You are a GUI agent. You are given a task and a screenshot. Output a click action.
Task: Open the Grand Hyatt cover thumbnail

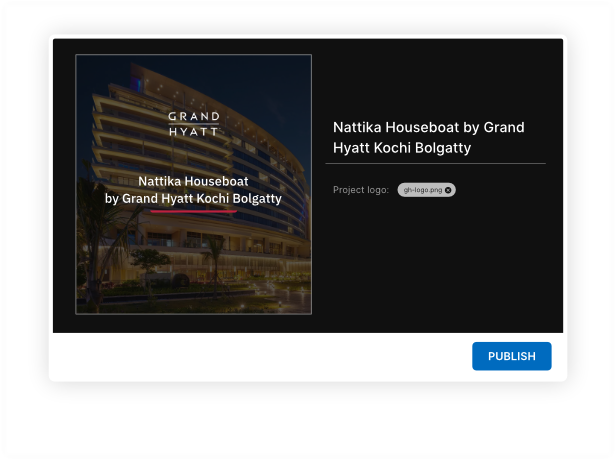(x=194, y=184)
